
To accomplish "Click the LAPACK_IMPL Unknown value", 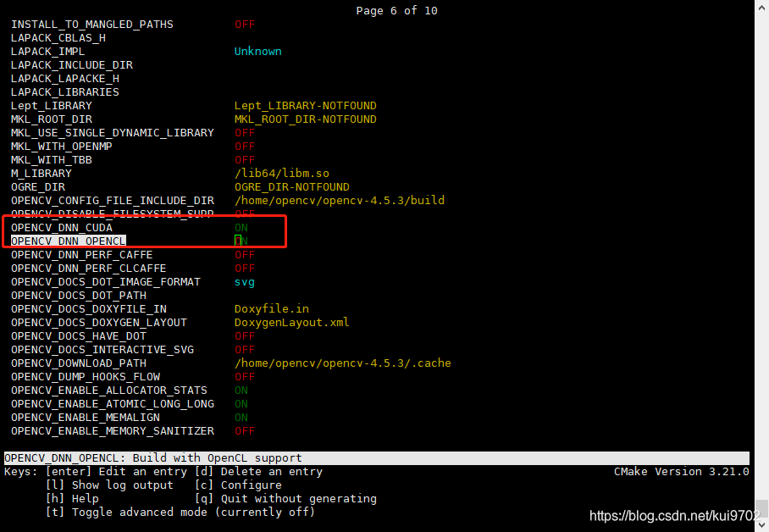I will pyautogui.click(x=258, y=52).
